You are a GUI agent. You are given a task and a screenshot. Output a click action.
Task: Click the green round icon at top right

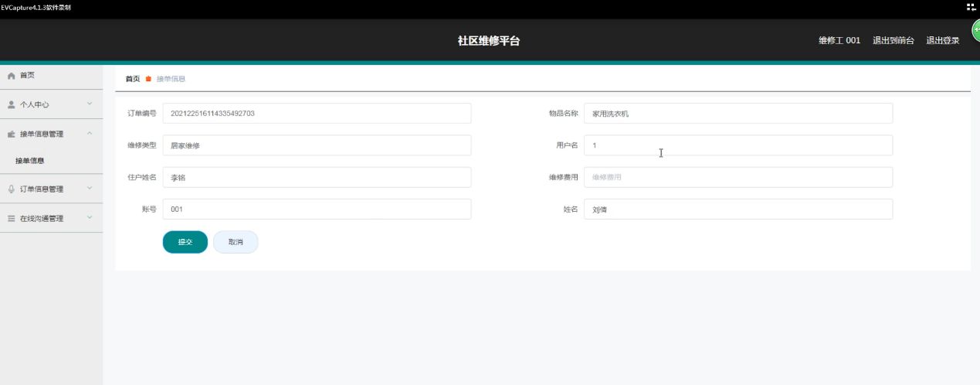click(x=975, y=31)
